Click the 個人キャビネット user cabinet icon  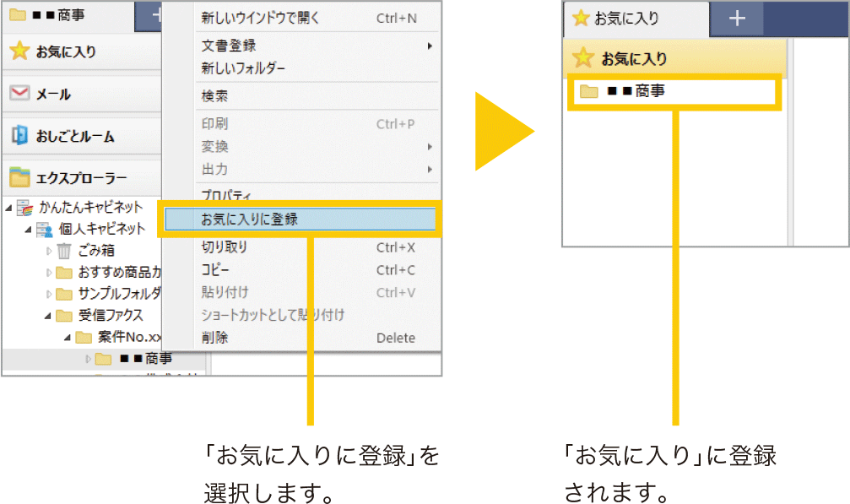pyautogui.click(x=45, y=229)
